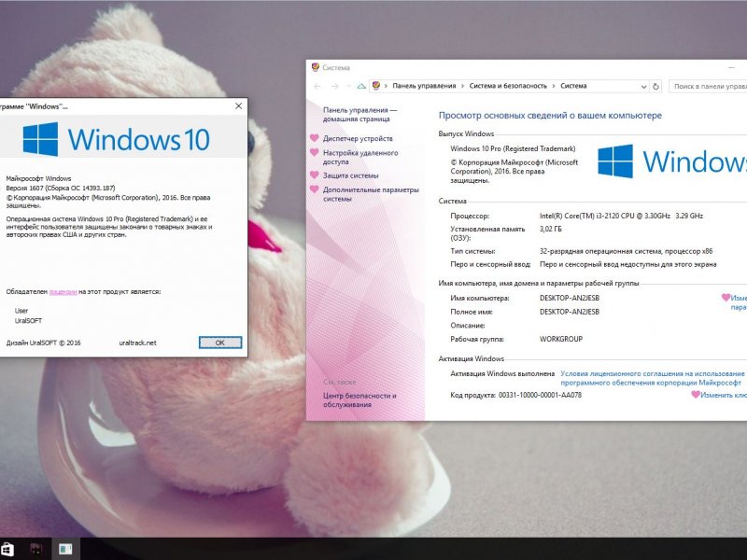Click the Майкрософт Windows line in About dialog
Image resolution: width=747 pixels, height=560 pixels.
(38, 178)
